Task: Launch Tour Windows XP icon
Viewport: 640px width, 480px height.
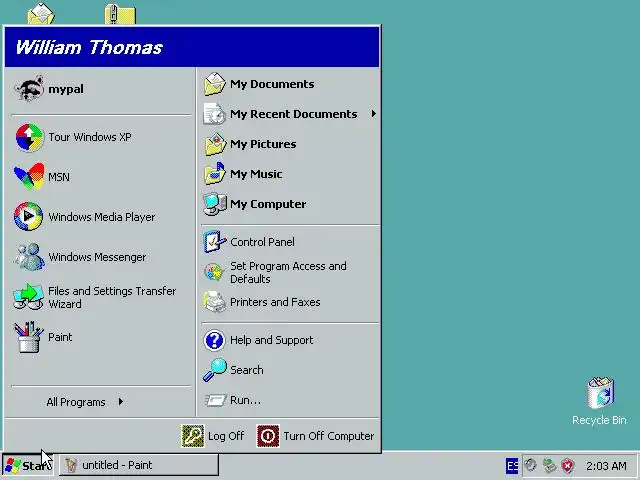Action: click(x=29, y=137)
